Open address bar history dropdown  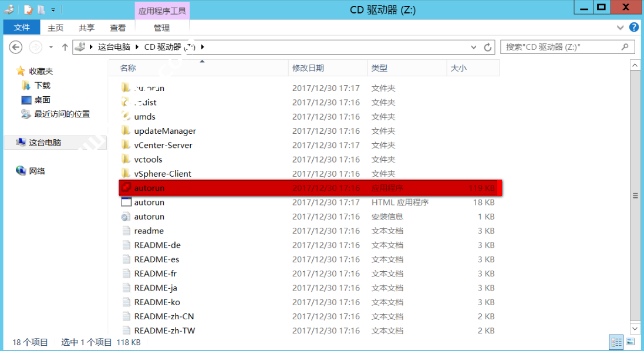[x=474, y=47]
